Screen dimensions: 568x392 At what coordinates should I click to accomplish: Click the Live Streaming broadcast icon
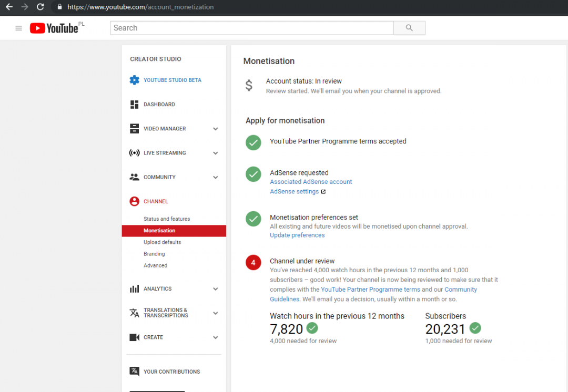coord(135,153)
